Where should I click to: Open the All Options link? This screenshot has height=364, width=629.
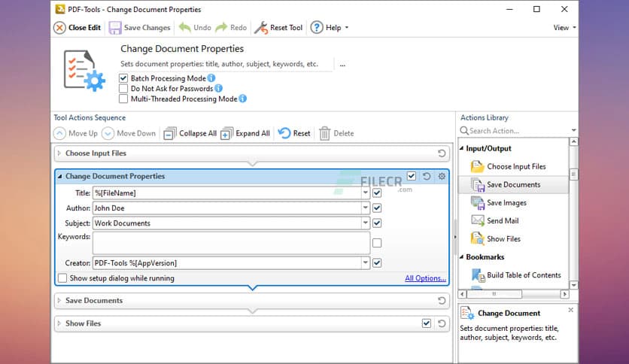tap(425, 278)
